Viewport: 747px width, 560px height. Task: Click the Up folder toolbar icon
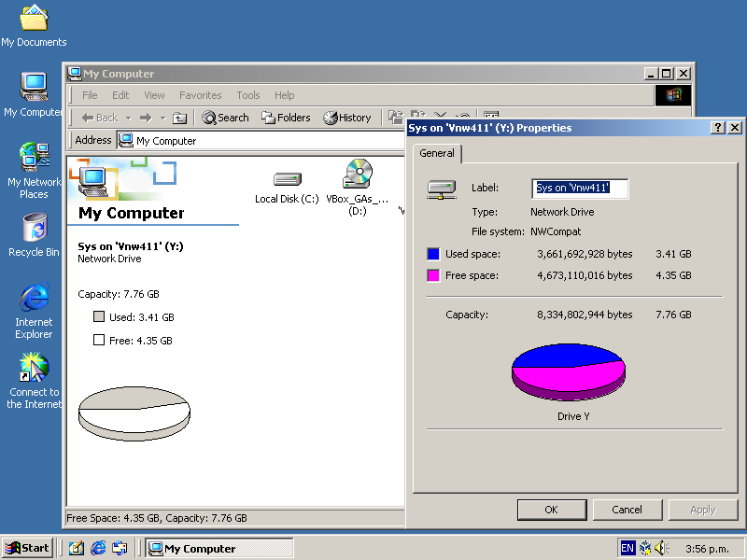coord(180,118)
